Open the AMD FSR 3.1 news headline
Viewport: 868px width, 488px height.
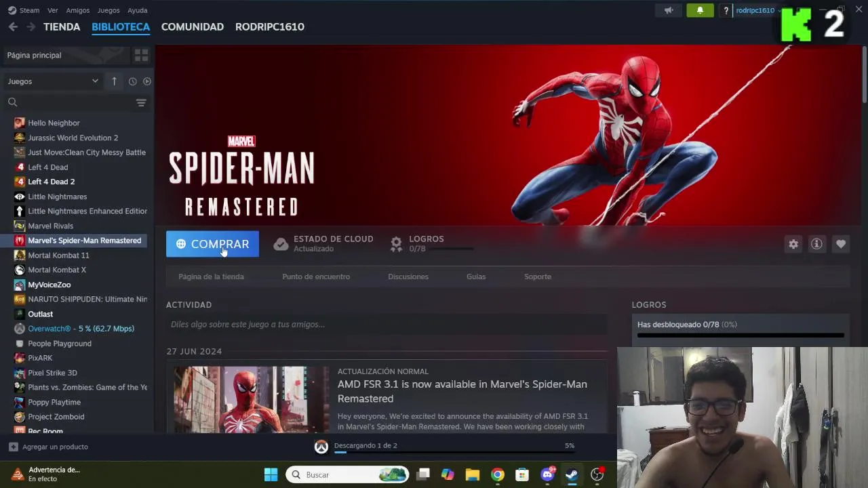462,391
